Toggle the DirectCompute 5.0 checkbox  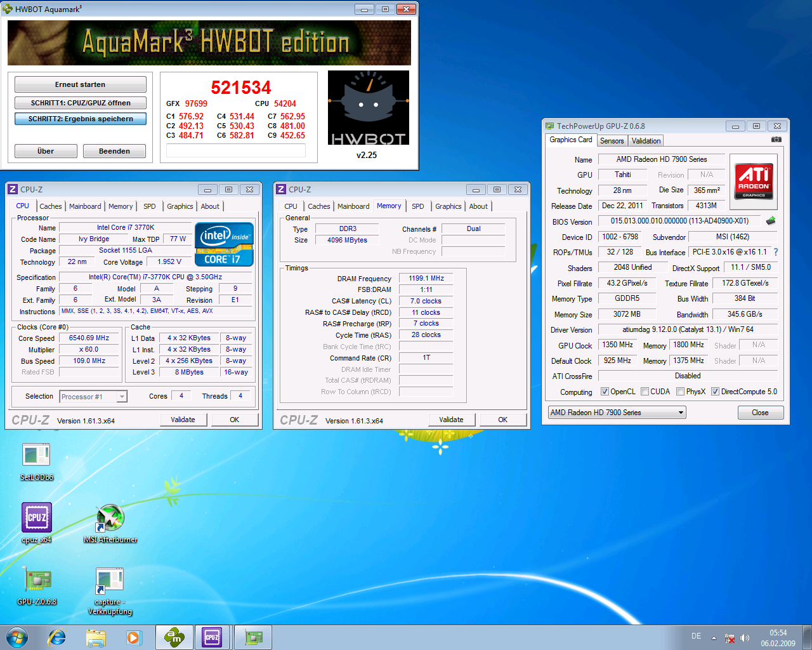715,392
